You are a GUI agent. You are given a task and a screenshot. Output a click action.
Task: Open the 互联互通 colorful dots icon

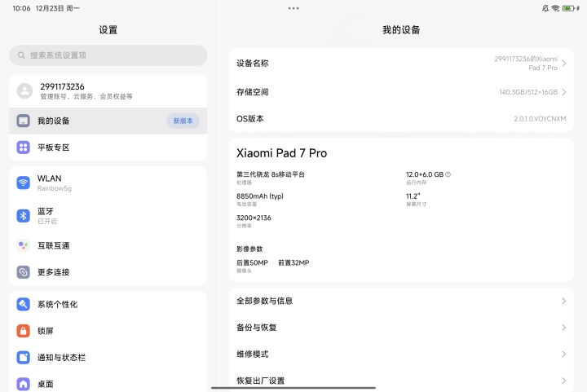(23, 245)
